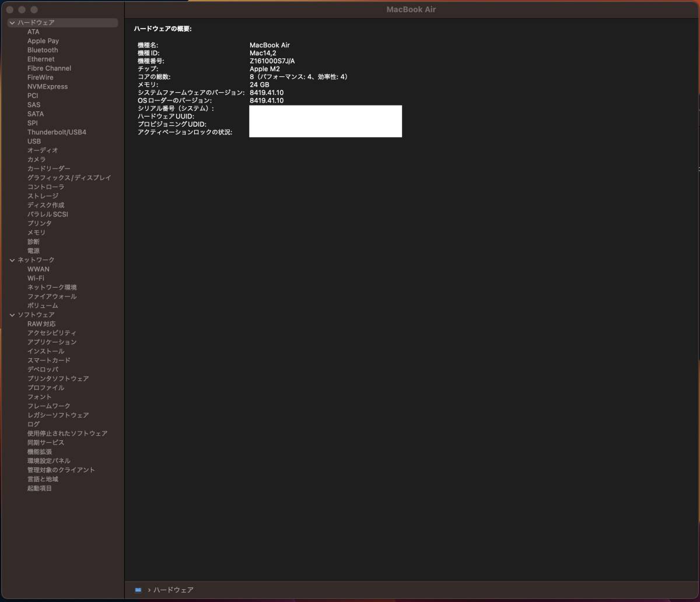The width and height of the screenshot is (700, 602).
Task: Open the 電源 entry
Action: tap(33, 251)
